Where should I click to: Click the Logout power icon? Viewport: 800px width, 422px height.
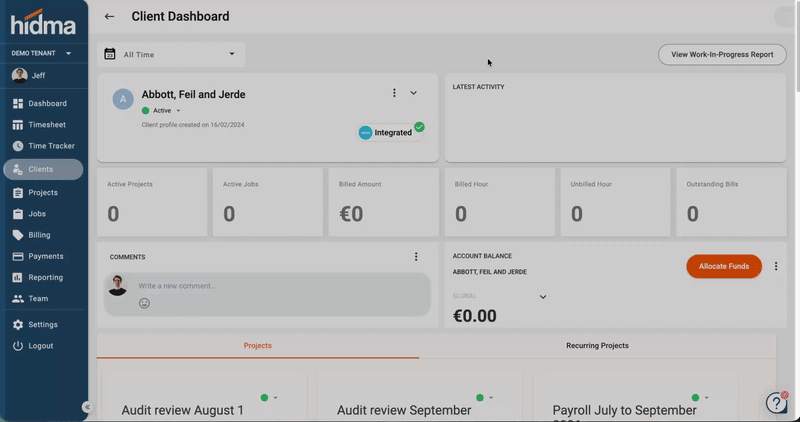click(x=18, y=346)
